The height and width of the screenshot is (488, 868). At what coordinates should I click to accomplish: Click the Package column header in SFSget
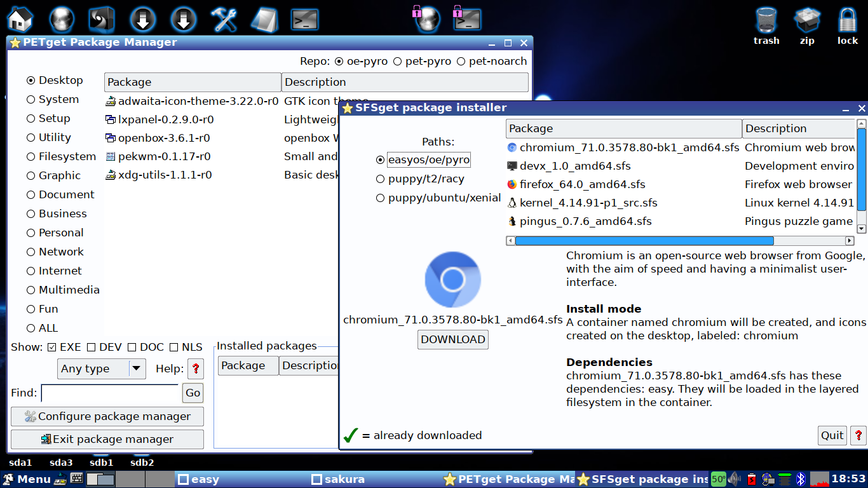pyautogui.click(x=624, y=128)
